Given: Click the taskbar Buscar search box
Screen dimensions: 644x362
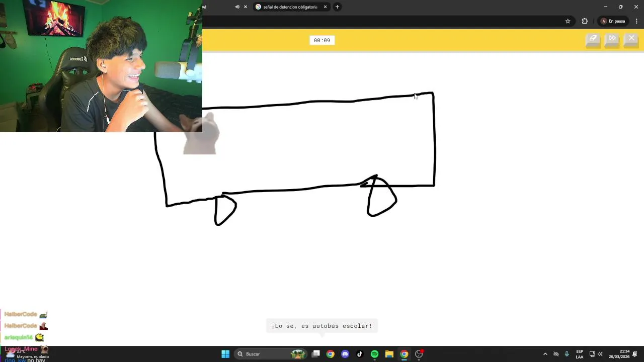Looking at the screenshot, I should click(272, 354).
